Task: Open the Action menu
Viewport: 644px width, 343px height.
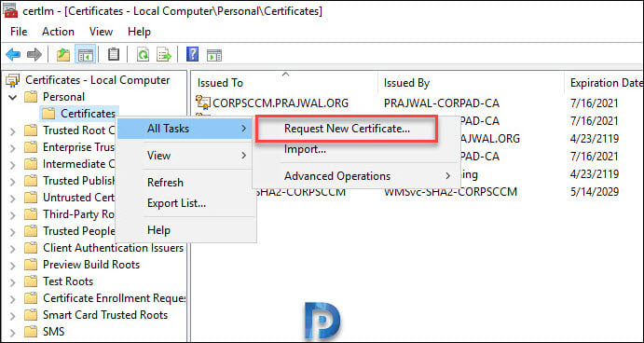Action: pos(59,32)
